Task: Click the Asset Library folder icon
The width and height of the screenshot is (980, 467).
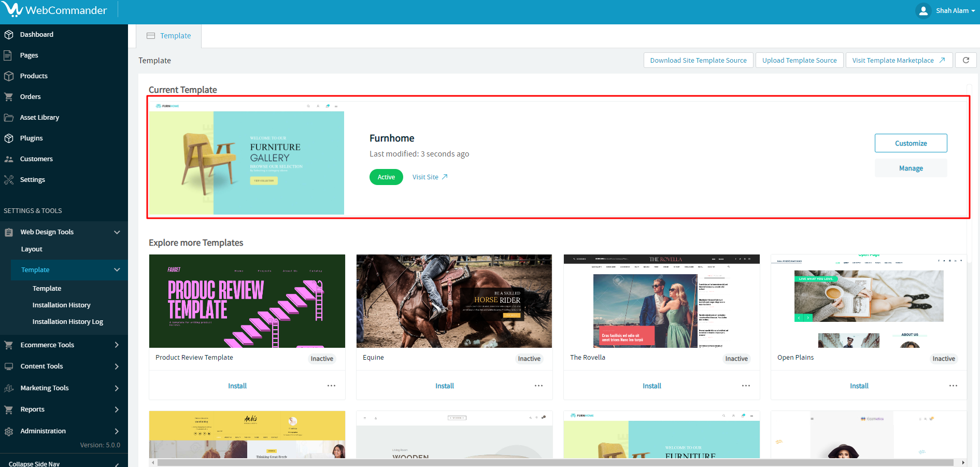Action: (9, 118)
